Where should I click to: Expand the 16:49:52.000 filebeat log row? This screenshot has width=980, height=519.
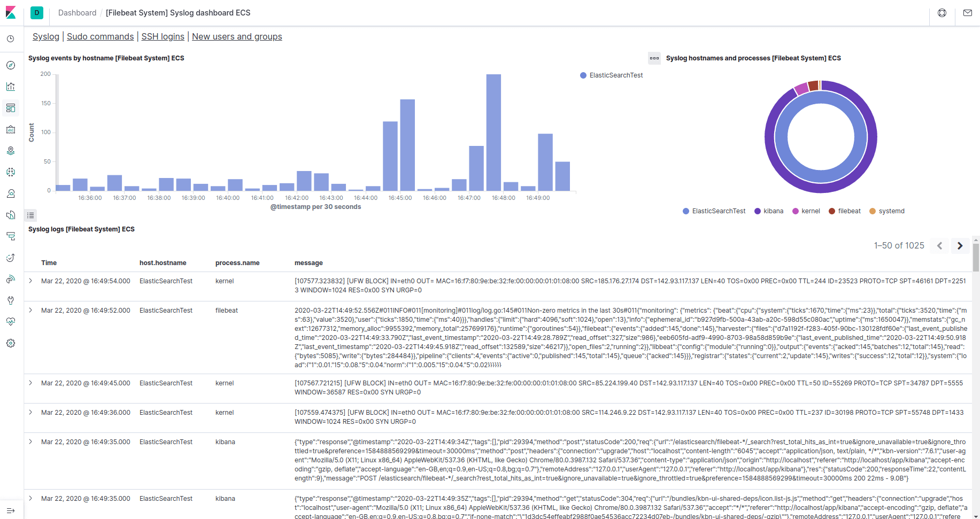point(30,310)
